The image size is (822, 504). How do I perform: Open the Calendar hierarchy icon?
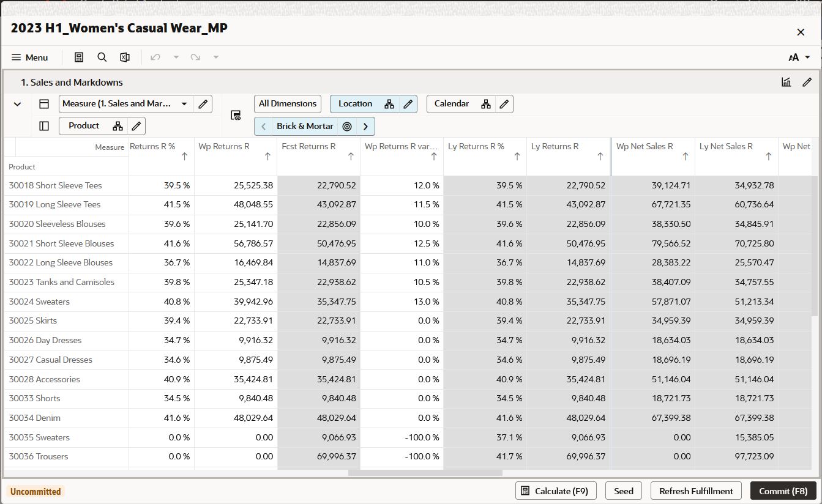486,104
